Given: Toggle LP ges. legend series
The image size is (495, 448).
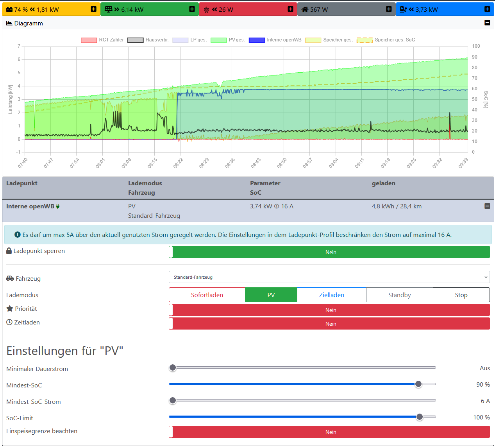Looking at the screenshot, I should click(189, 40).
